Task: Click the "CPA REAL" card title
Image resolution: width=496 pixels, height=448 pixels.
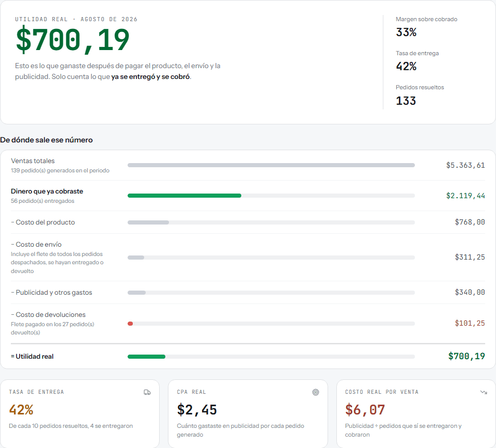Action: coord(191,392)
